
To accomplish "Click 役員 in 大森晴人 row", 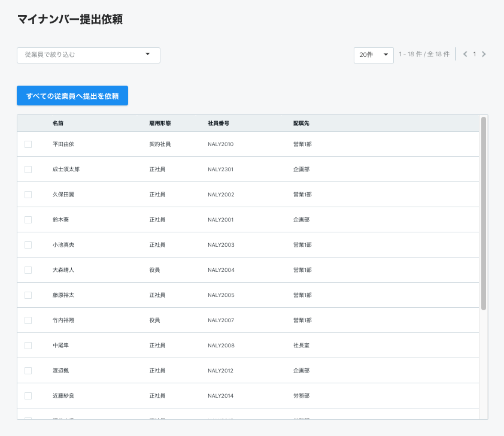I will [x=154, y=270].
